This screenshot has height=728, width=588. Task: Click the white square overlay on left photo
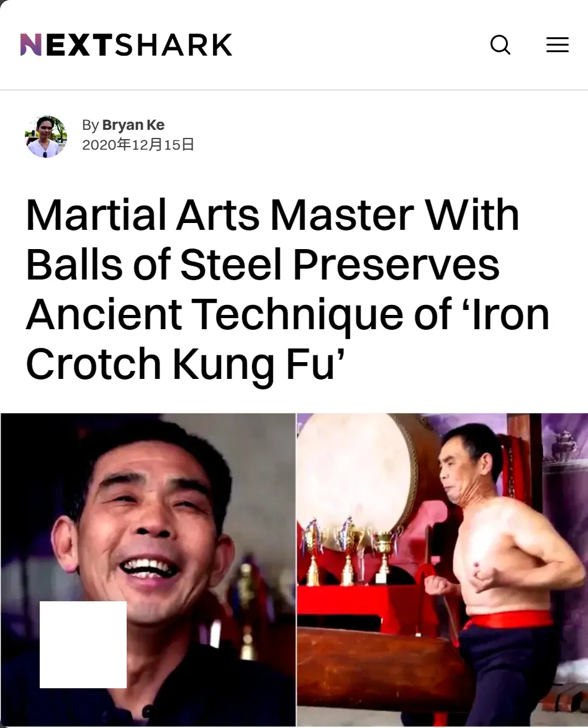[83, 644]
